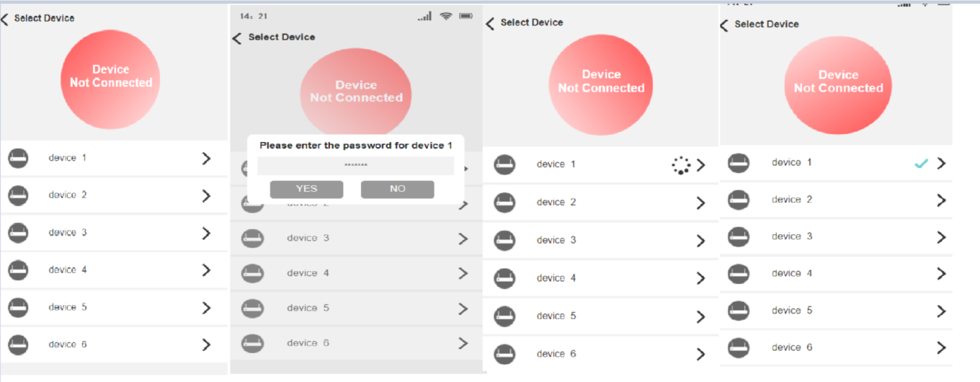Viewport: 980px width, 382px height.
Task: Click device 3 router icon on checkmark screen
Action: pyautogui.click(x=739, y=237)
